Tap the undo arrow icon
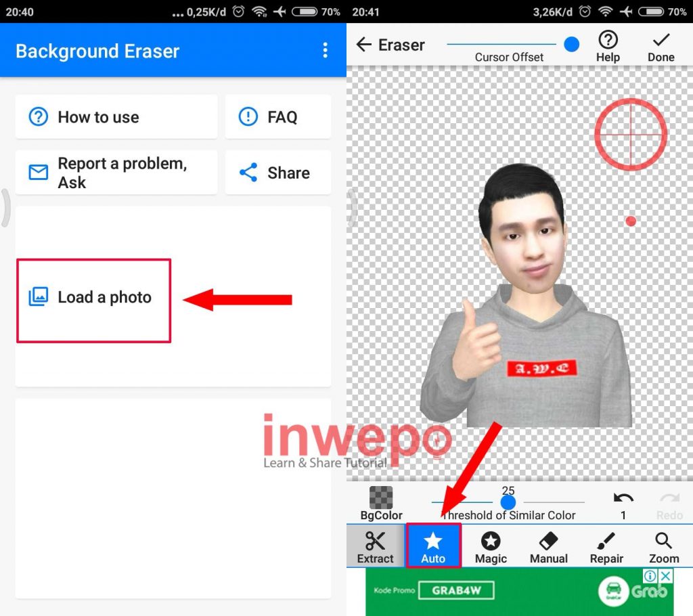693x616 pixels. pyautogui.click(x=623, y=498)
